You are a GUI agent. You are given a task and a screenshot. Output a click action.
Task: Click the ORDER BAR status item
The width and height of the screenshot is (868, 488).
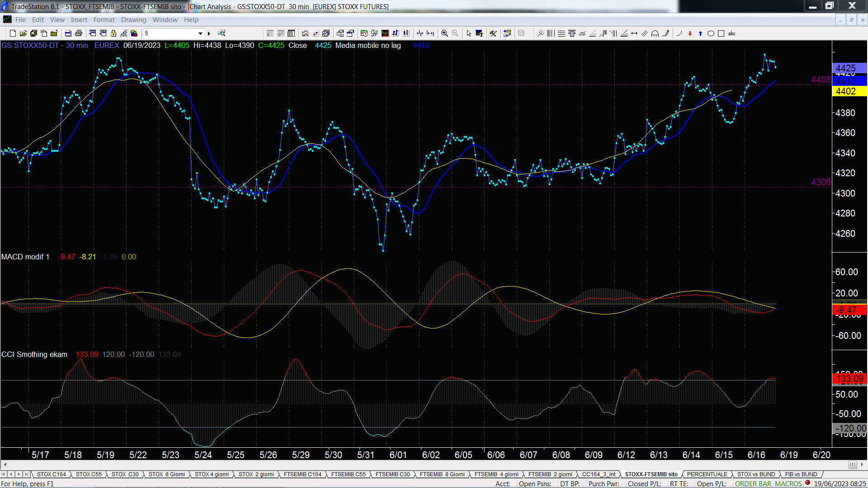[x=753, y=484]
